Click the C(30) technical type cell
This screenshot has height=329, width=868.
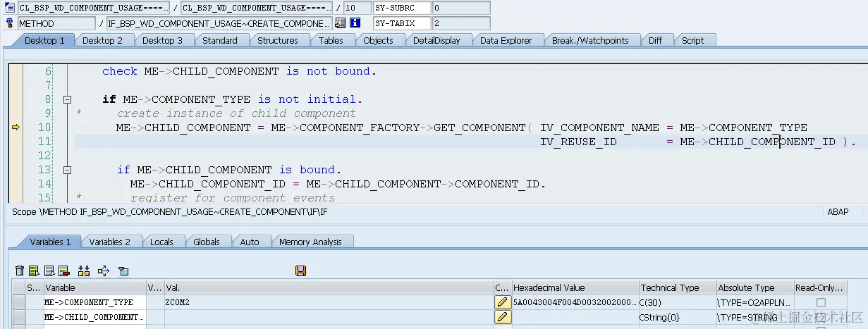pos(677,302)
